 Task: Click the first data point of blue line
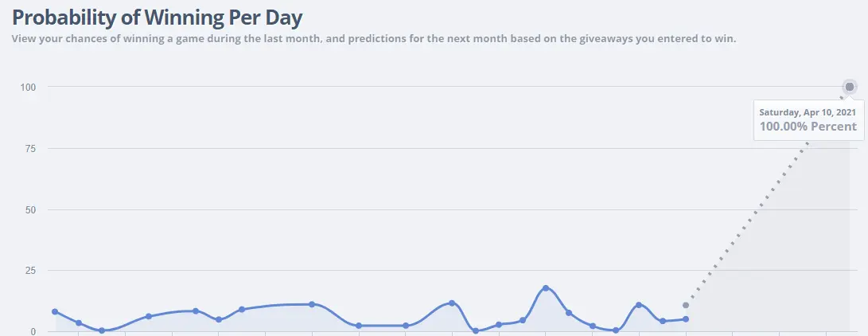click(x=55, y=311)
